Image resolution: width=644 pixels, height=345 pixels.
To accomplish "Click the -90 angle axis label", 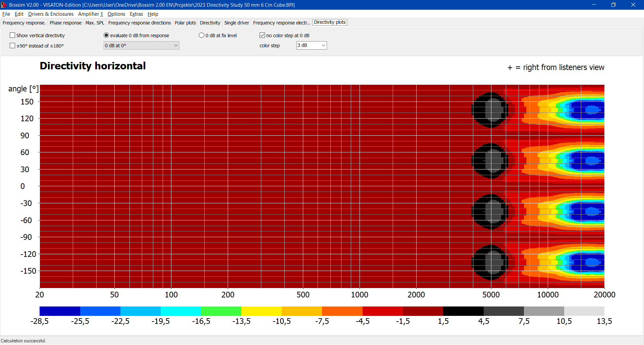I will pyautogui.click(x=26, y=237).
